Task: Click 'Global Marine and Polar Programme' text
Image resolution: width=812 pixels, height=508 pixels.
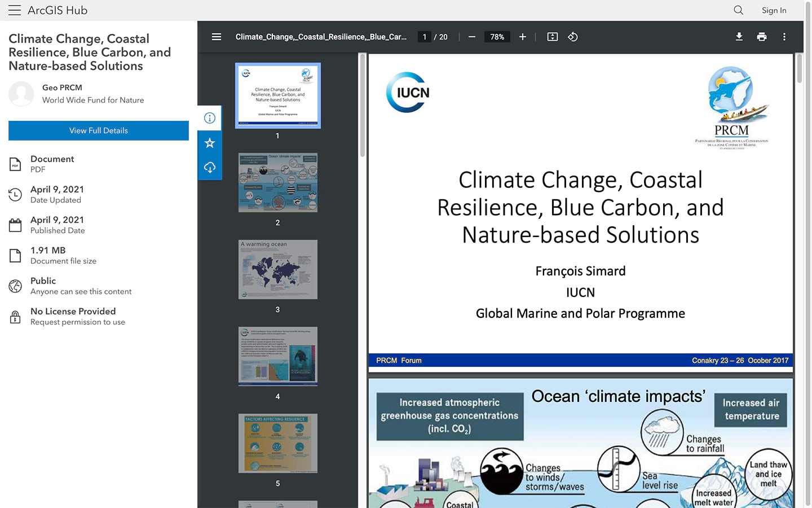Action: pyautogui.click(x=580, y=314)
